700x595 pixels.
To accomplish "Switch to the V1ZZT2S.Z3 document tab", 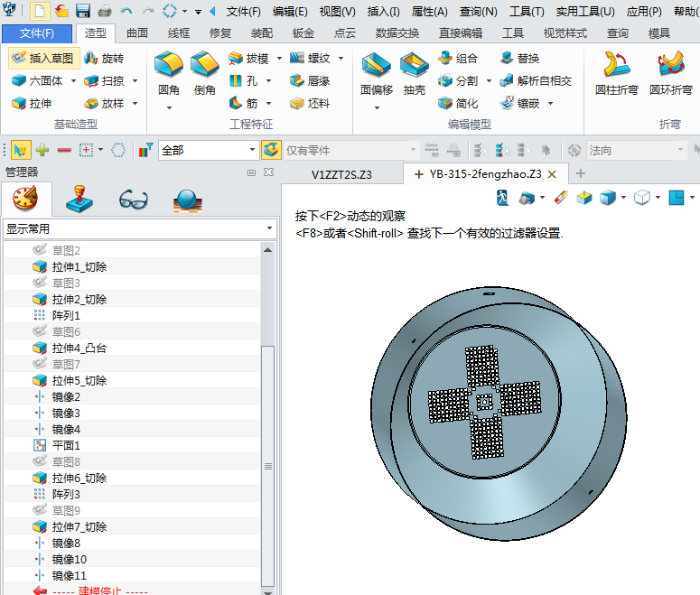I will pos(341,173).
